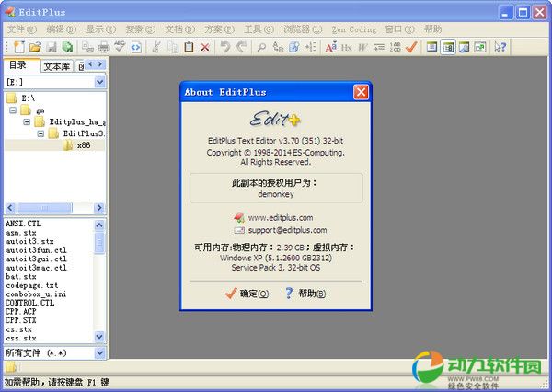This screenshot has width=552, height=392.
Task: Toggle the directory window panel button
Action: pos(432,47)
